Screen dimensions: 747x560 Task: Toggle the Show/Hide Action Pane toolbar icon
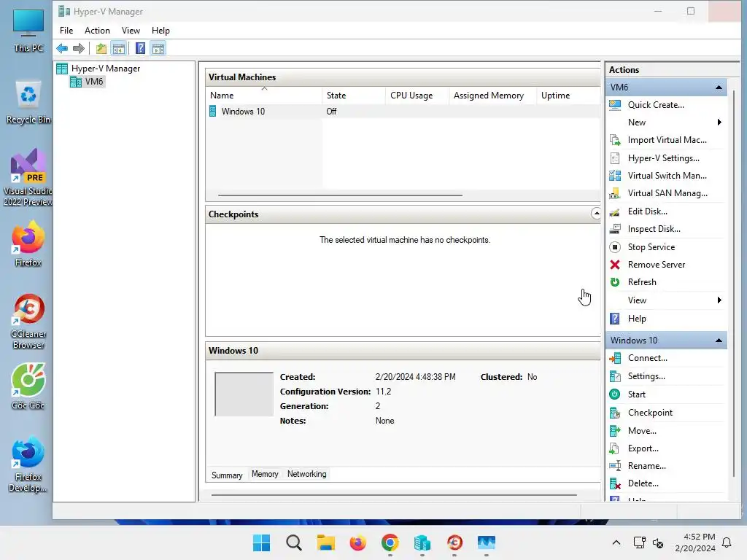[158, 48]
